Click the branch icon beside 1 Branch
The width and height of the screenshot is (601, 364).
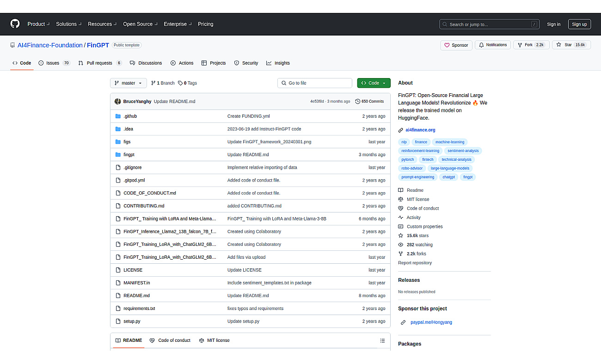click(153, 83)
